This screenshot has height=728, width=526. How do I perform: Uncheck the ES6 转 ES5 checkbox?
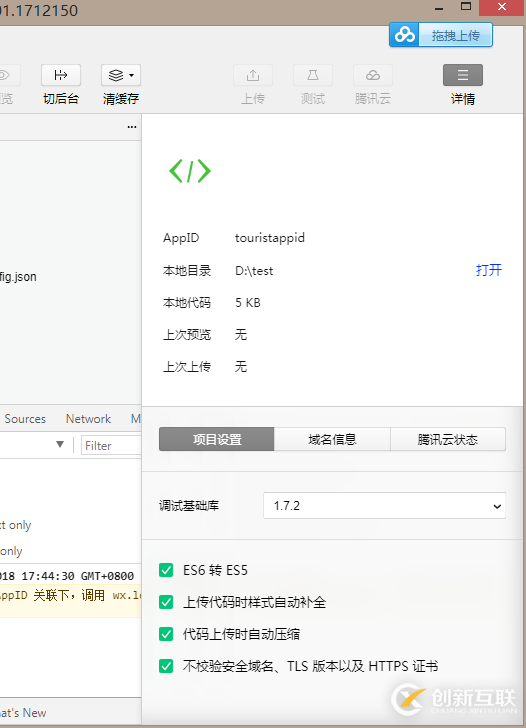point(166,570)
